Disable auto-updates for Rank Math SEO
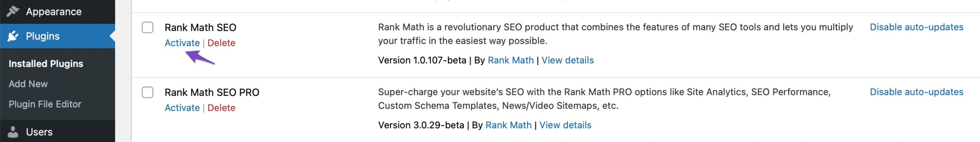The width and height of the screenshot is (980, 142). pos(916,27)
